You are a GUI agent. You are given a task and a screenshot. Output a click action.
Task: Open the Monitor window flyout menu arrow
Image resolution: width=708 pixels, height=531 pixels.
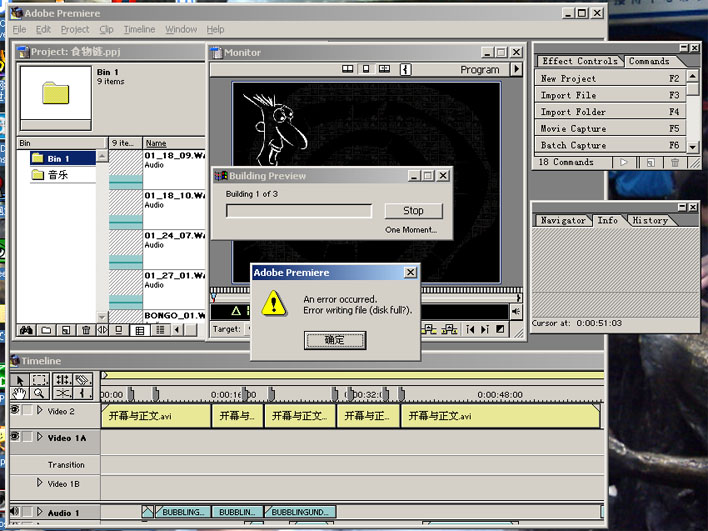pos(516,69)
